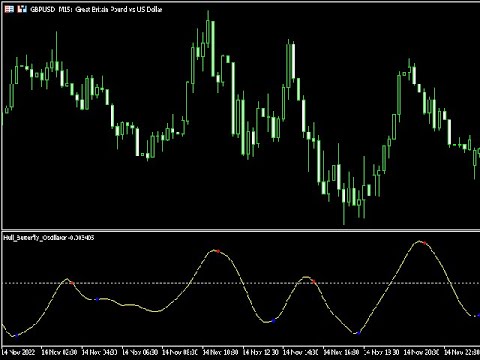Click the 14 Nov 06:00 time label
The height and width of the screenshot is (360, 480).
[x=140, y=352]
